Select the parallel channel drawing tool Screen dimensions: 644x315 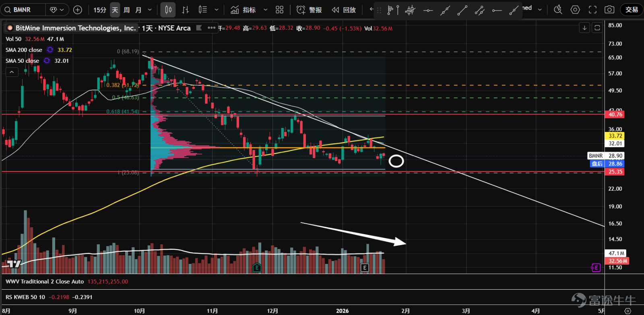479,10
